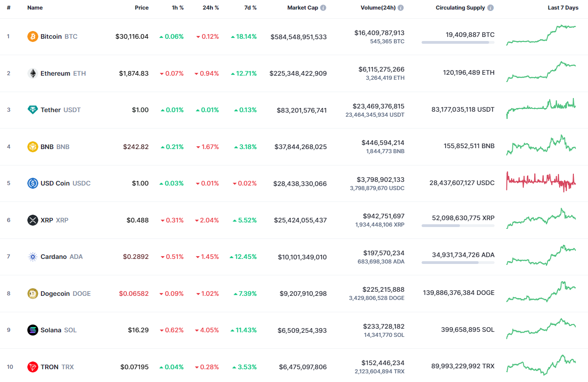The width and height of the screenshot is (588, 382).
Task: Click the BNB coin logo
Action: pos(32,147)
